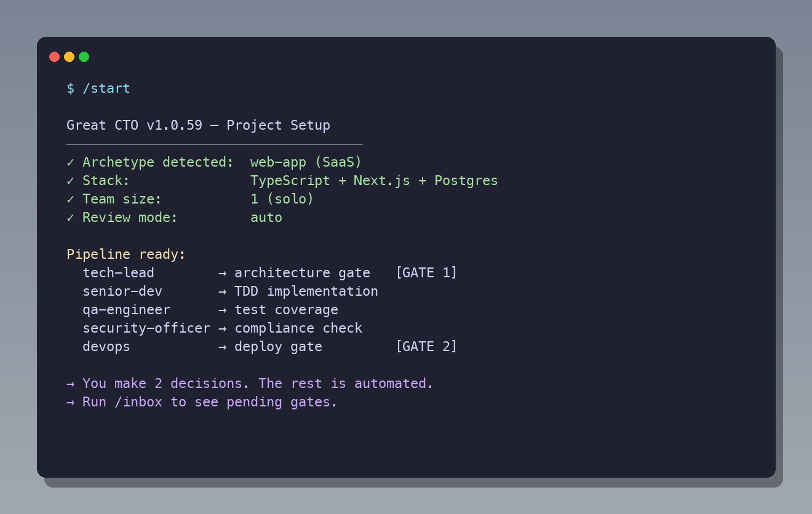The height and width of the screenshot is (514, 812).
Task: Click the yellow minimize window button
Action: point(69,57)
